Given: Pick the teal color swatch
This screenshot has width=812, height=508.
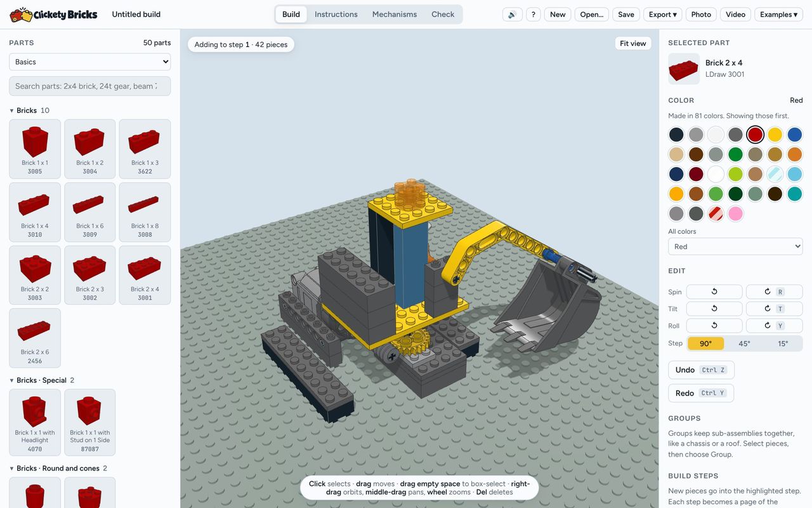Looking at the screenshot, I should [x=794, y=194].
